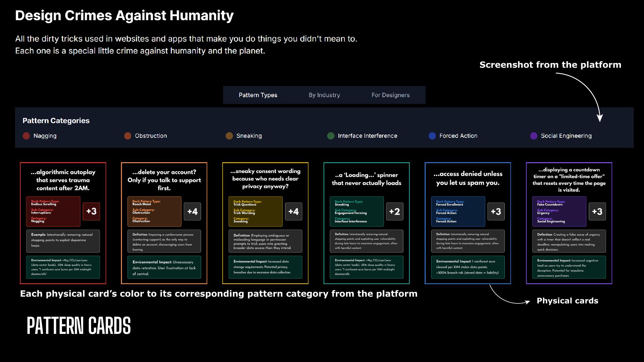
Task: Click the +2 badge on Engagement Farming card
Action: tap(395, 211)
